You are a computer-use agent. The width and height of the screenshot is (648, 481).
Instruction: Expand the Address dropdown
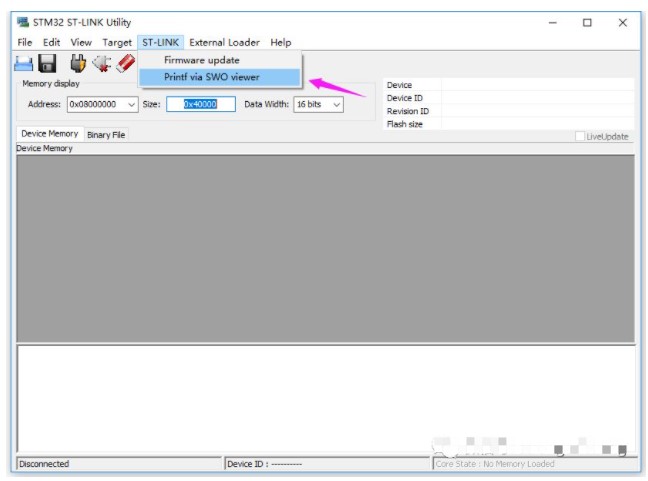click(x=131, y=105)
